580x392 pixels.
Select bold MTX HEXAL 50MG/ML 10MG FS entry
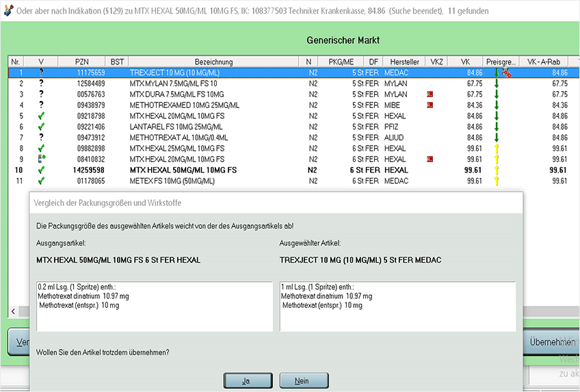click(183, 170)
